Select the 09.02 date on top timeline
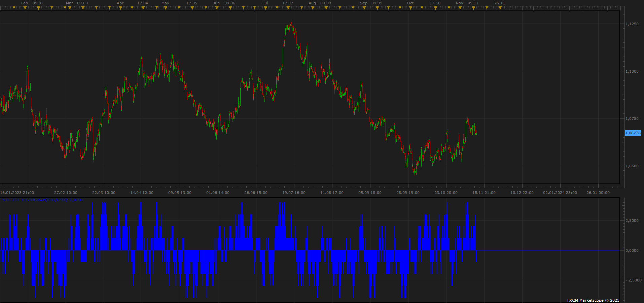The width and height of the screenshot is (644, 303). [x=38, y=3]
